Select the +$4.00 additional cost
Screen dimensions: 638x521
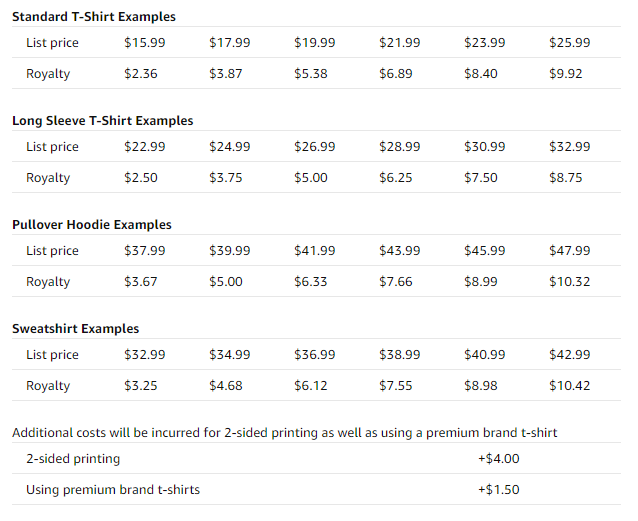point(498,459)
